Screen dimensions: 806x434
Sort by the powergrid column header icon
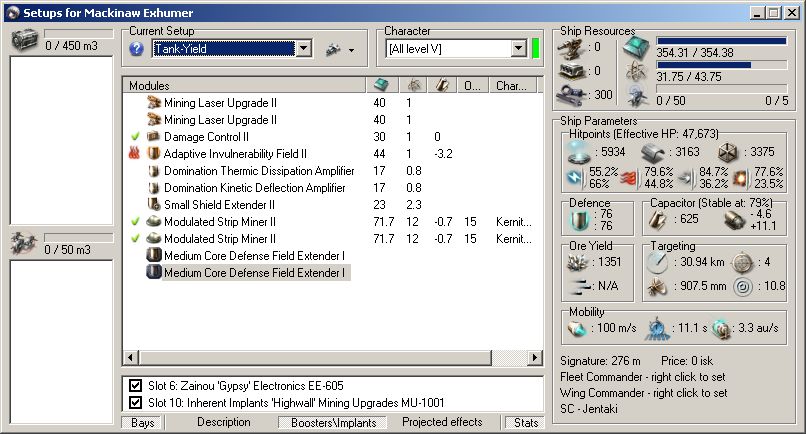click(x=414, y=85)
